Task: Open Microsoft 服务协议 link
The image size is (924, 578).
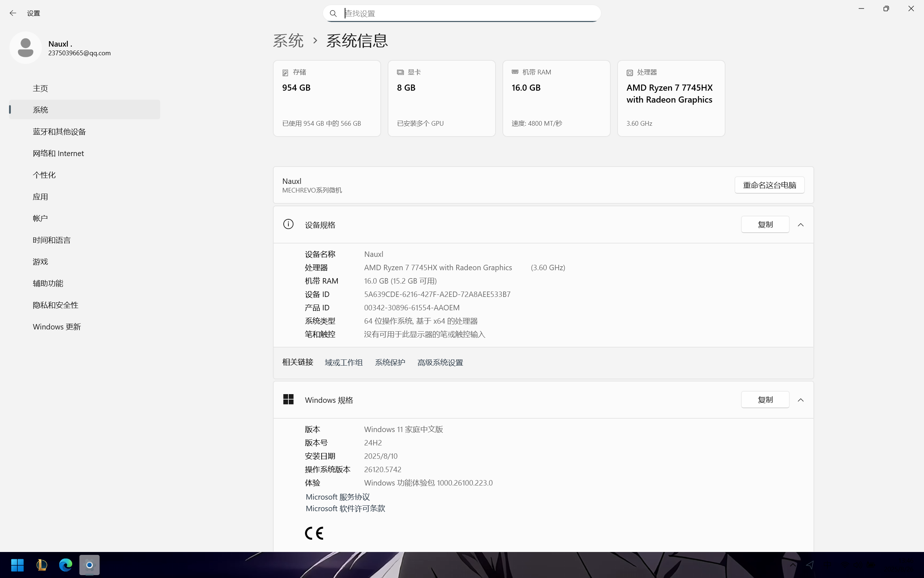Action: click(x=337, y=497)
